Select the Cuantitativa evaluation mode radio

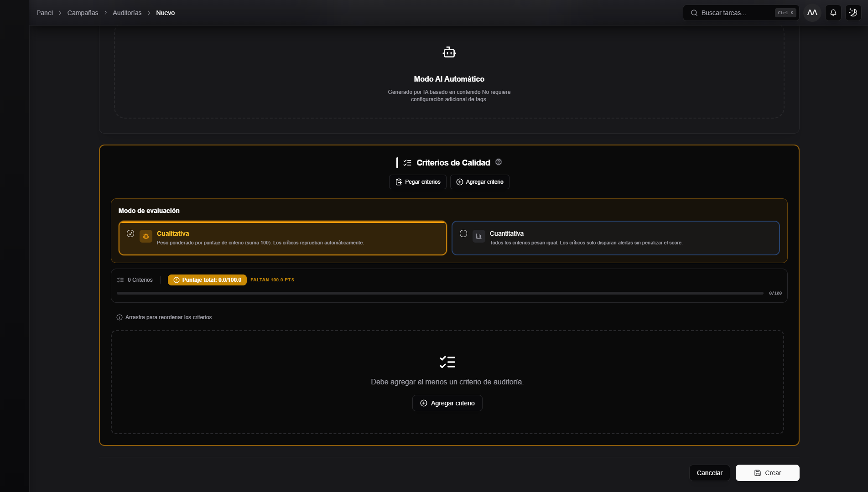(x=463, y=233)
